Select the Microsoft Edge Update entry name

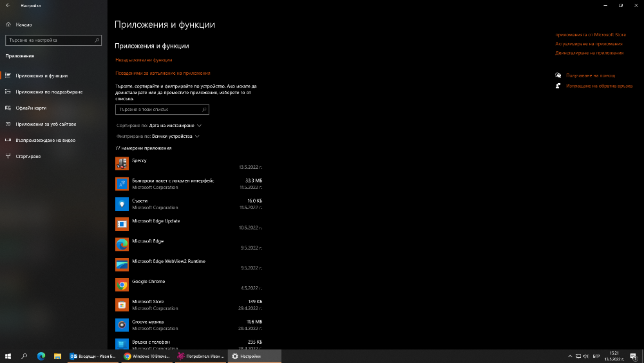click(x=156, y=221)
